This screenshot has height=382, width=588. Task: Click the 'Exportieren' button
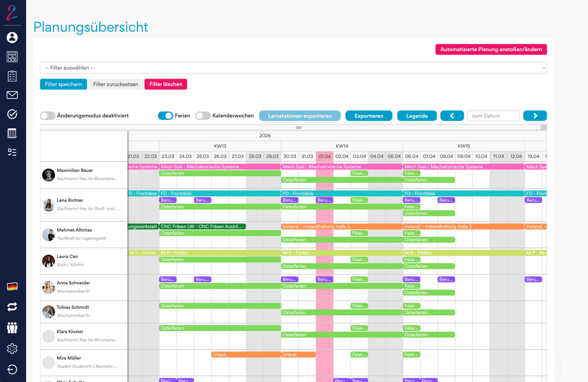[369, 116]
